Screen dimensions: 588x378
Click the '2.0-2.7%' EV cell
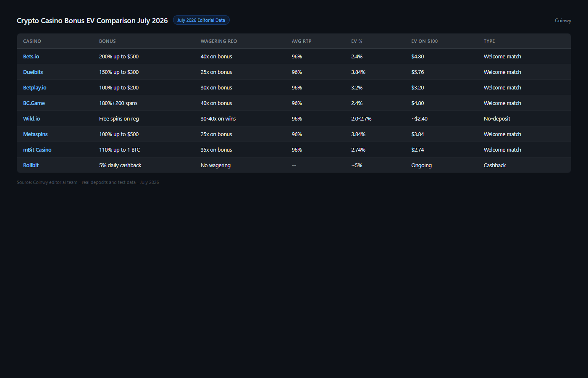[x=361, y=119]
